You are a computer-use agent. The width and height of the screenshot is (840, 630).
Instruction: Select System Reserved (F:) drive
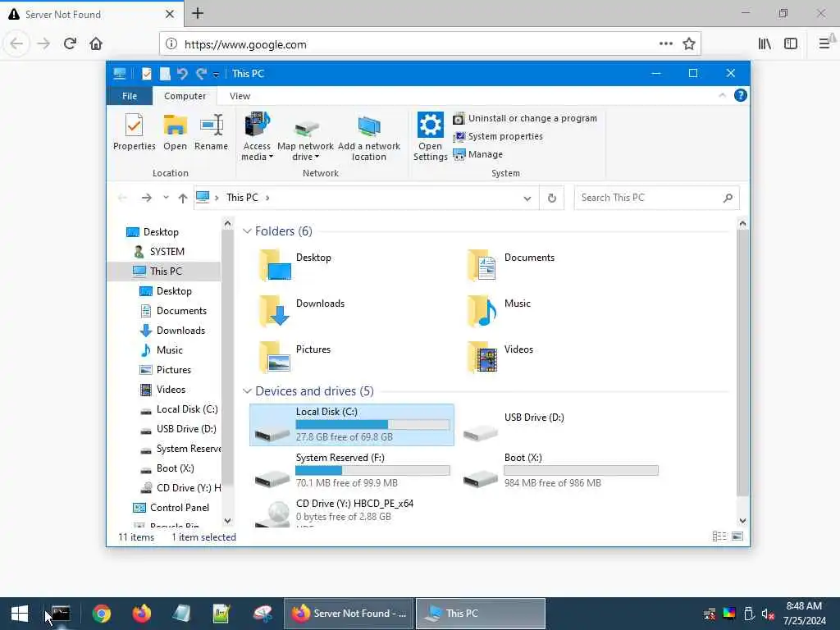351,470
